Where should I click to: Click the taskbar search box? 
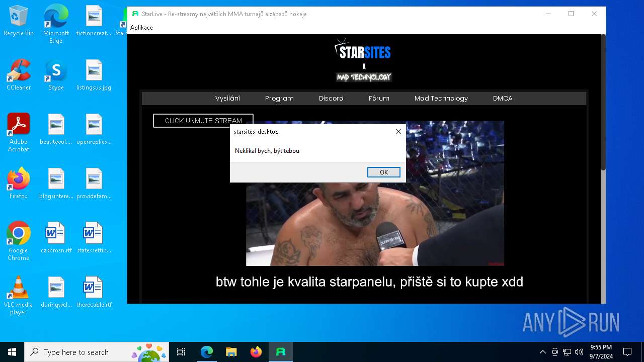click(x=97, y=352)
